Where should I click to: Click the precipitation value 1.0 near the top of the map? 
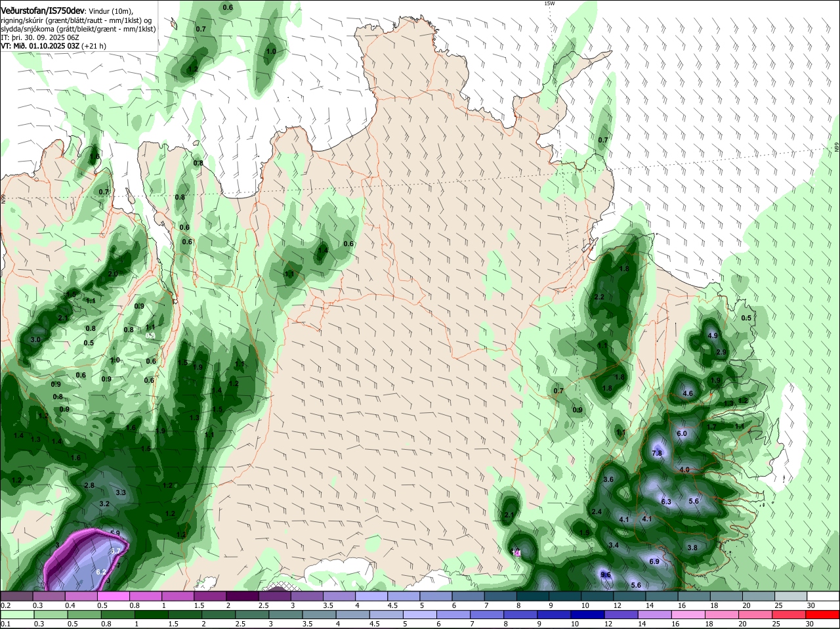(x=271, y=51)
